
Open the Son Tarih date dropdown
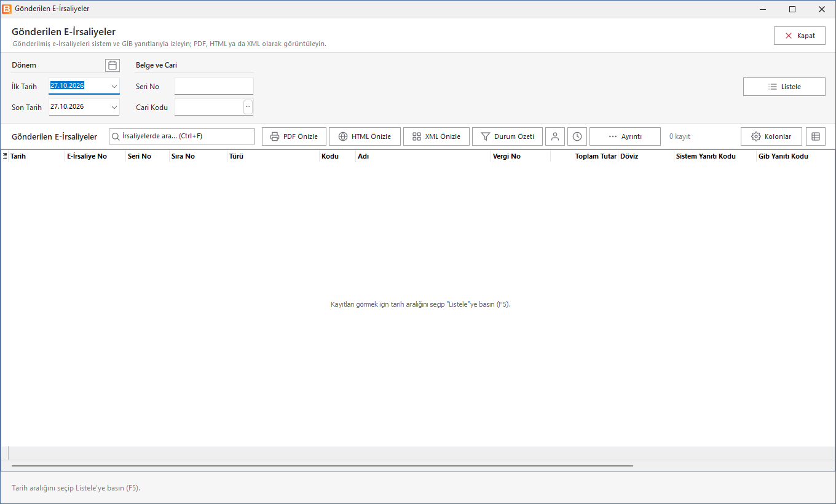point(114,107)
